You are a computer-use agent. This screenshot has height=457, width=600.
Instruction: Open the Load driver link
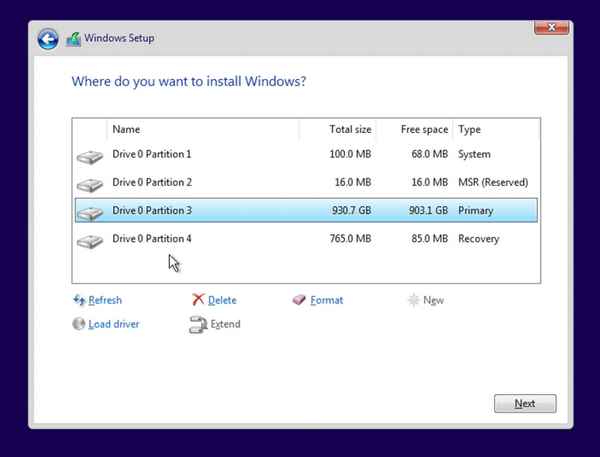(114, 324)
